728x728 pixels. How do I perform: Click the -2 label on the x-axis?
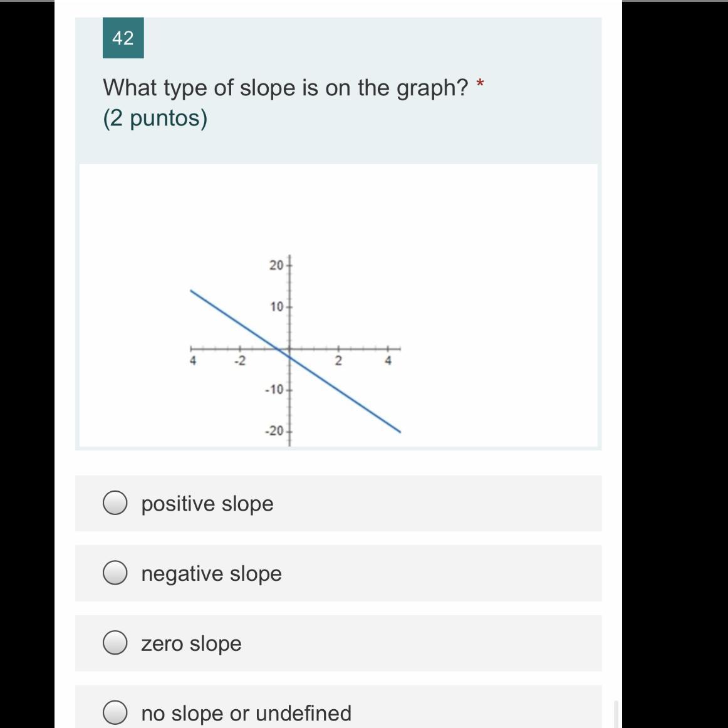[239, 361]
